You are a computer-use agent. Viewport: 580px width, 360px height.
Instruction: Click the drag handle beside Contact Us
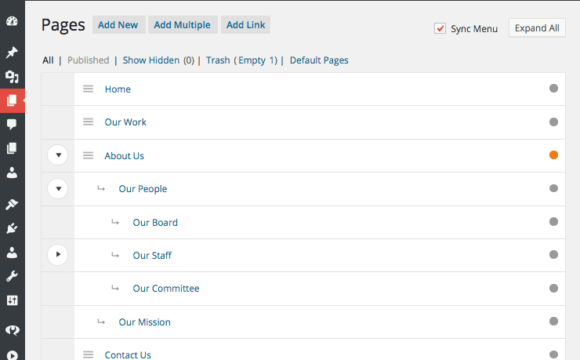coord(88,354)
